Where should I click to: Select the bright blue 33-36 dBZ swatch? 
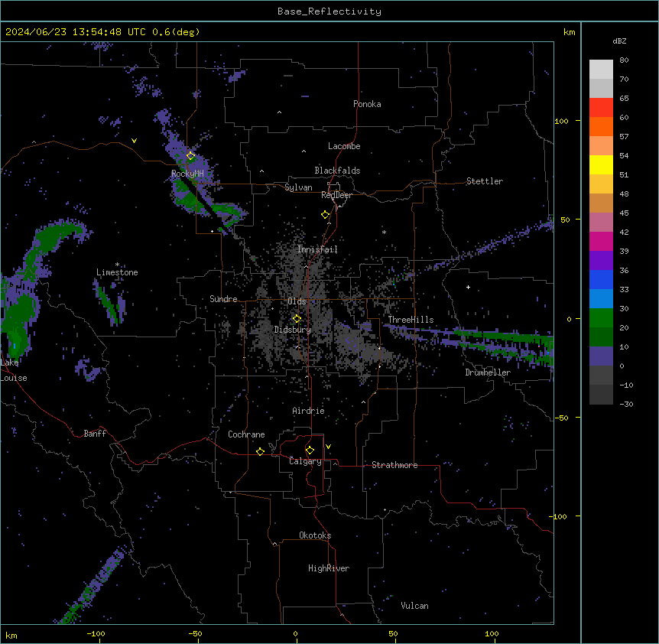pyautogui.click(x=601, y=279)
